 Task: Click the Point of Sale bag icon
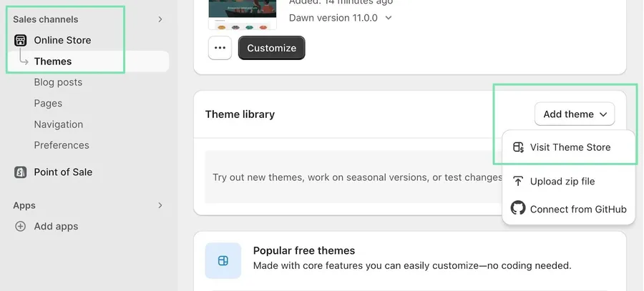click(20, 172)
